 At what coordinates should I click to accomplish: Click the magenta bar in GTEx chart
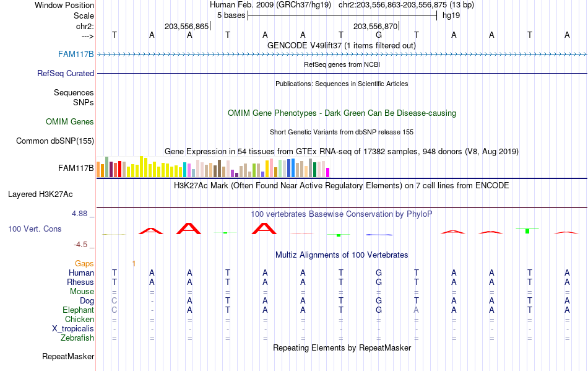pos(328,173)
